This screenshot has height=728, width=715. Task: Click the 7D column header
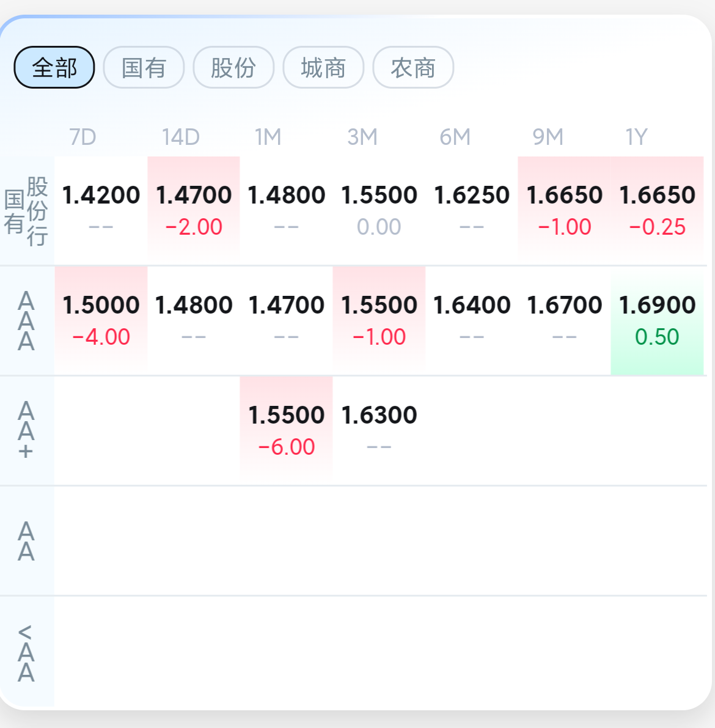[82, 138]
